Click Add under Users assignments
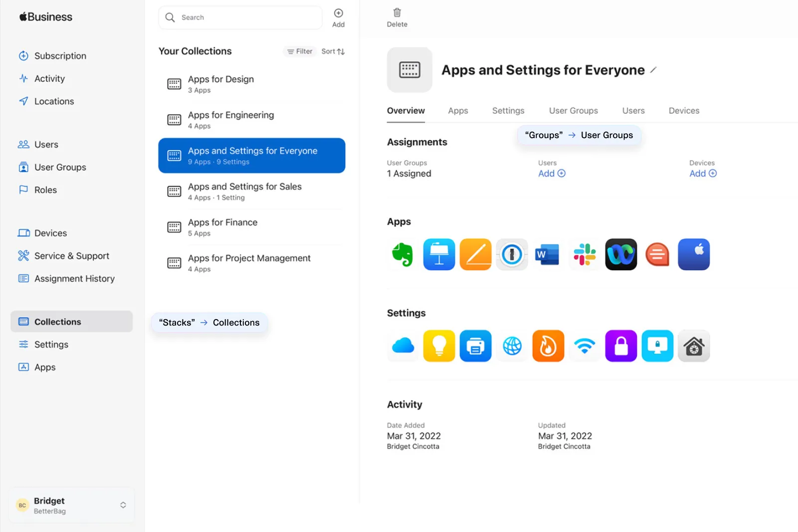This screenshot has height=532, width=798. point(552,174)
